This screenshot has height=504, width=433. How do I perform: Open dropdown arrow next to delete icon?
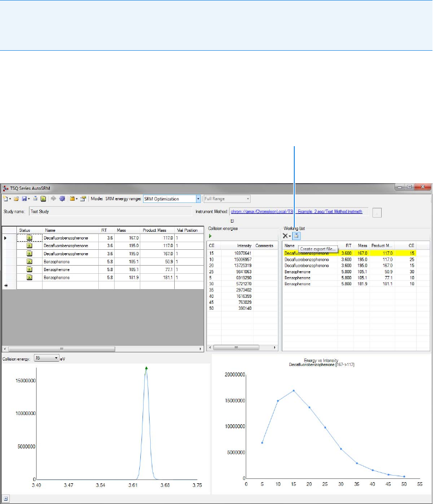pos(290,236)
